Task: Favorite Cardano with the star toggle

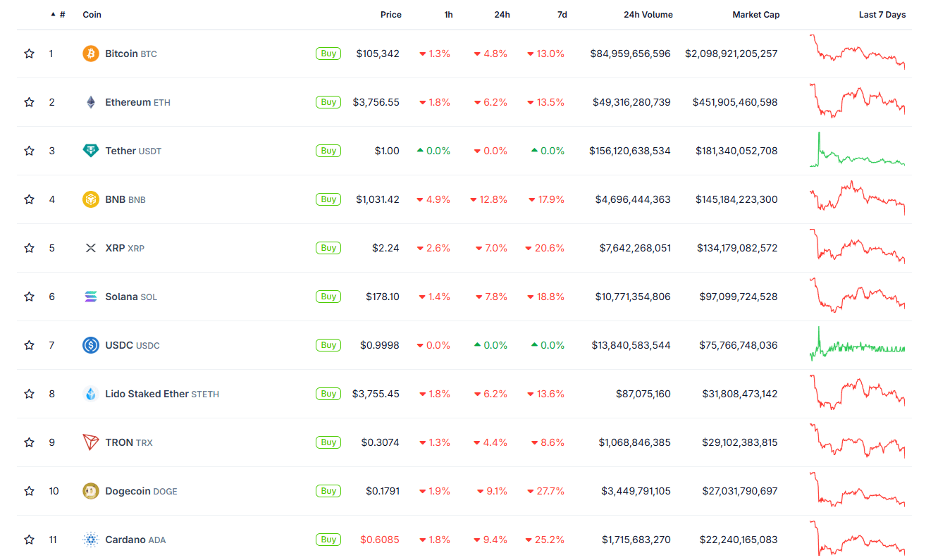Action: point(29,539)
